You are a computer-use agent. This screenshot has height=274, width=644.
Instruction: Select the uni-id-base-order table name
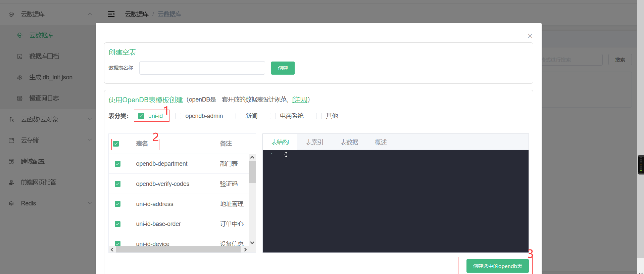coord(158,224)
